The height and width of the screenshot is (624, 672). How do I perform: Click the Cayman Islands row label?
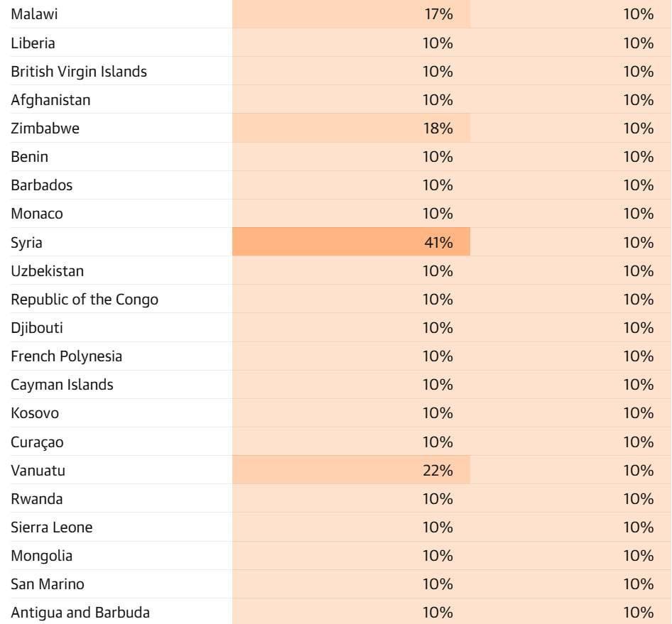[62, 385]
